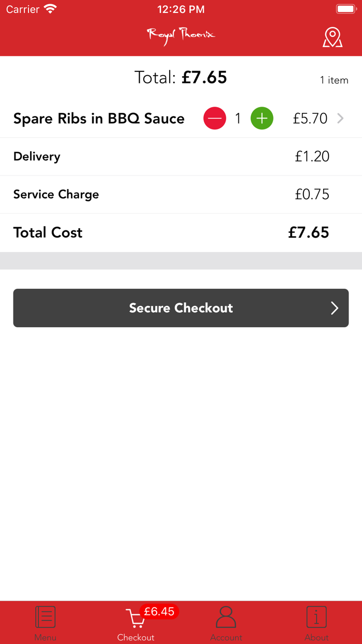362x644 pixels.
Task: Tap the shopping cart icon
Action: point(134,618)
